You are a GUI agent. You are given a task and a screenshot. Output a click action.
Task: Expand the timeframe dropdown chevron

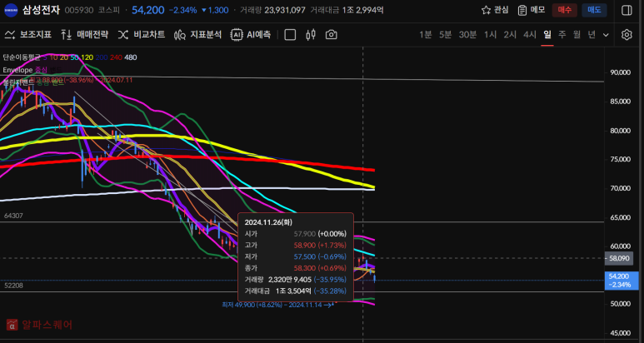[606, 35]
